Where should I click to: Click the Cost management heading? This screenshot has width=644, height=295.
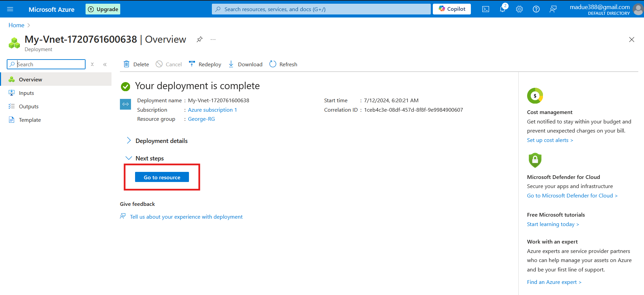pyautogui.click(x=550, y=112)
